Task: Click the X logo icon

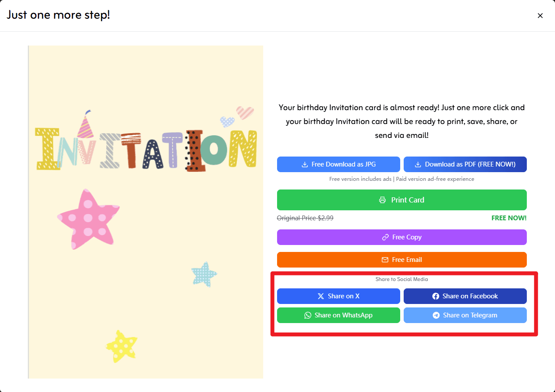Action: tap(321, 296)
